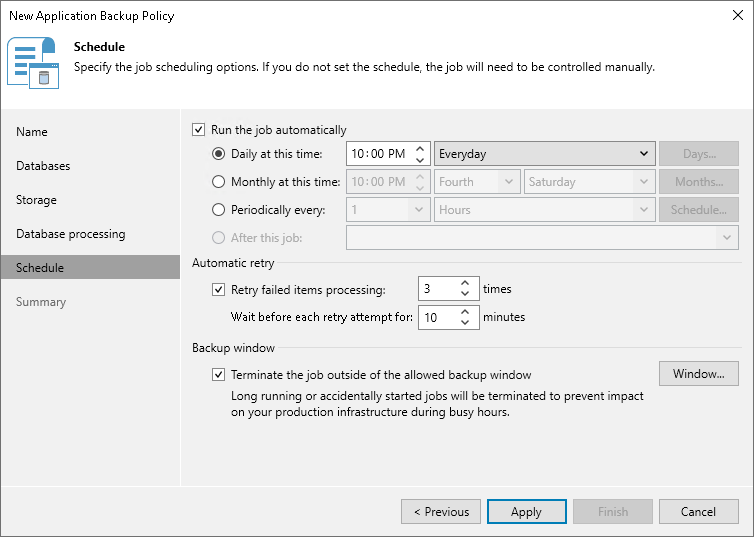
Task: Open the Everyday days dropdown
Action: tap(544, 154)
